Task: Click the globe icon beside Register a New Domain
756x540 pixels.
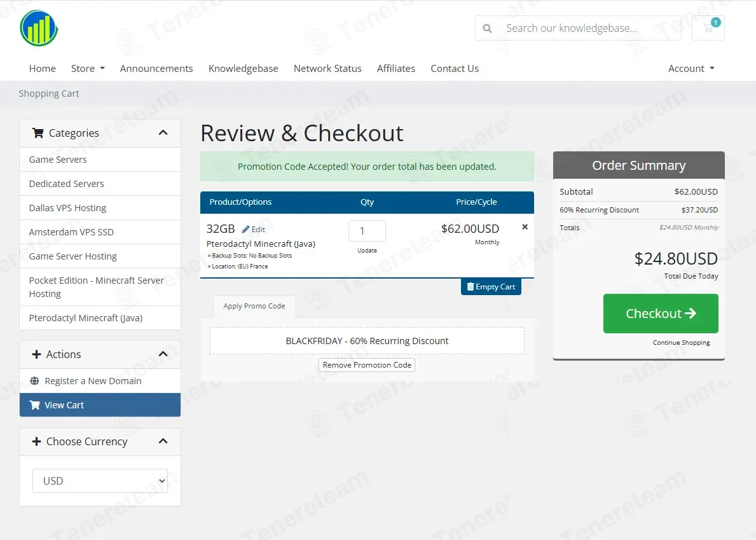Action: point(35,381)
